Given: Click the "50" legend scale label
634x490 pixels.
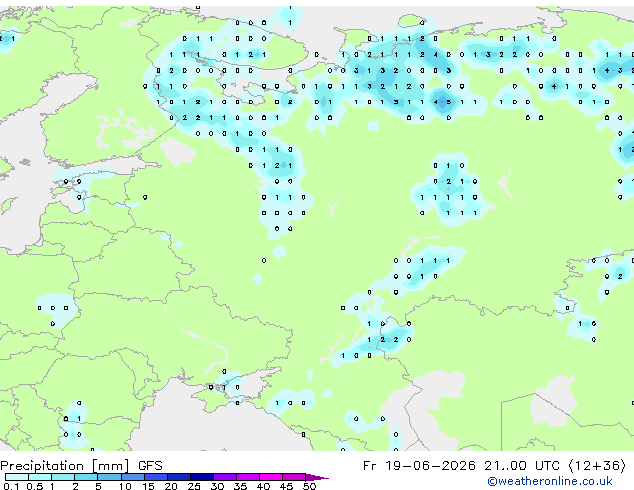Looking at the screenshot, I should pyautogui.click(x=309, y=486).
